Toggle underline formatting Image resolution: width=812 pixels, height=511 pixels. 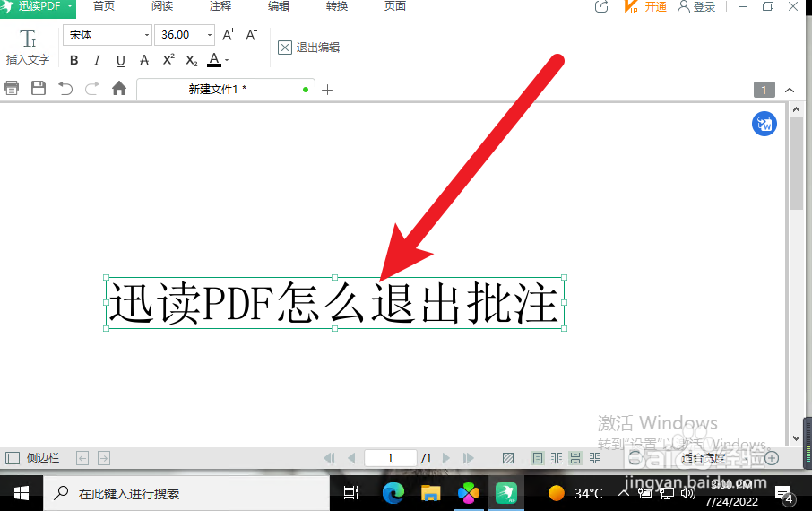click(x=121, y=61)
